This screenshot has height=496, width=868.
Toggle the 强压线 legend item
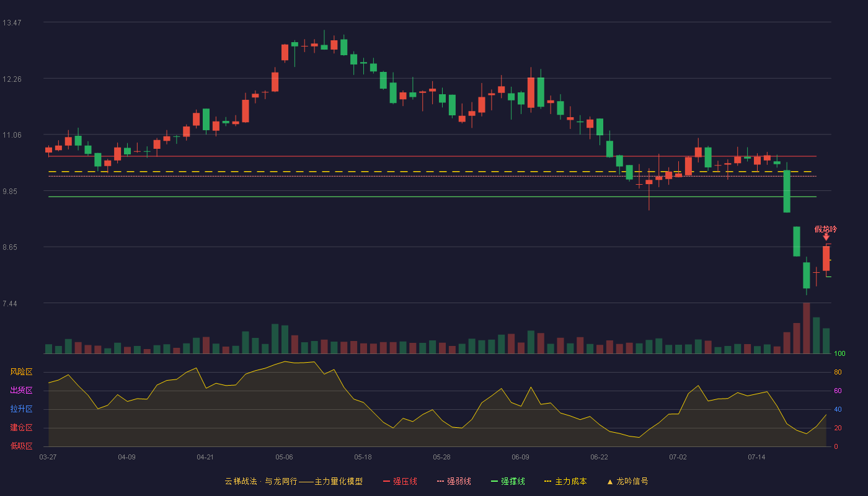(400, 481)
